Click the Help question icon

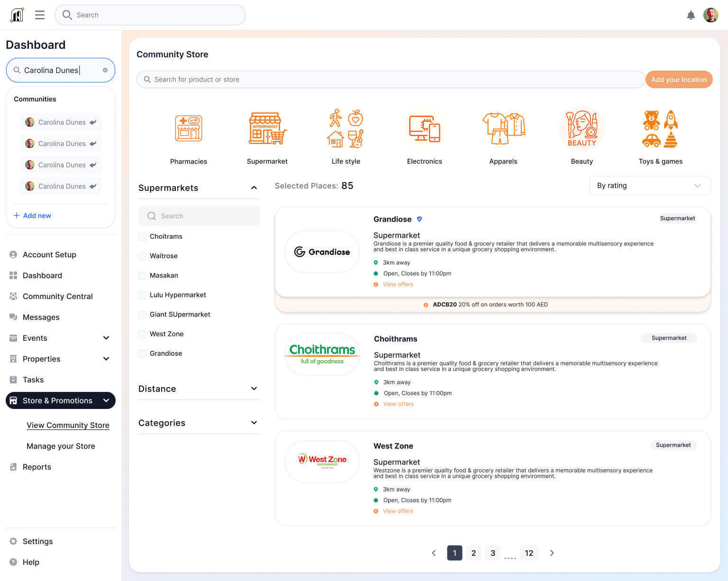(13, 562)
